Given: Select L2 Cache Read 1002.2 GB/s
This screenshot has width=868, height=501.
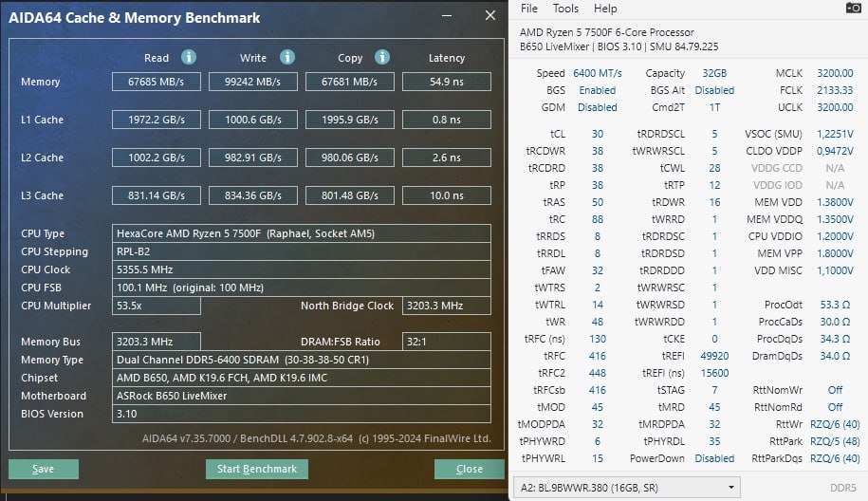Looking at the screenshot, I should (x=157, y=158).
